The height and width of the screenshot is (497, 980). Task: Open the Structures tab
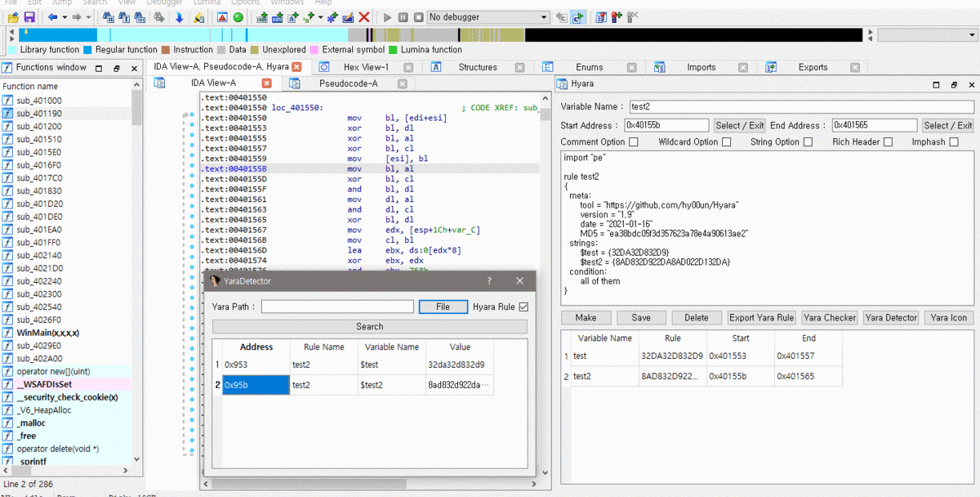tap(478, 67)
